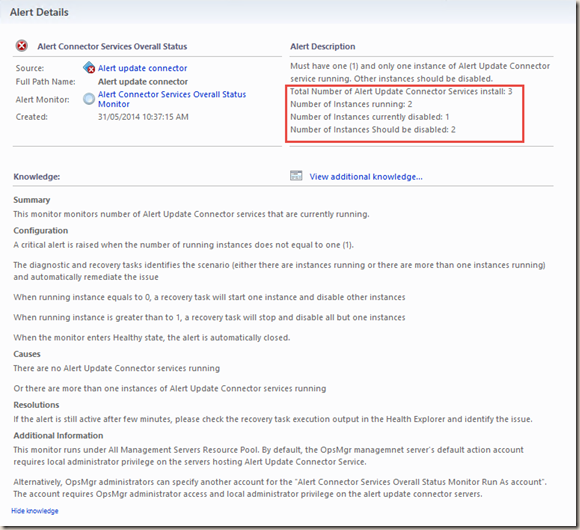580x530 pixels.
Task: Click the Instances currently disabled line
Action: pos(370,117)
